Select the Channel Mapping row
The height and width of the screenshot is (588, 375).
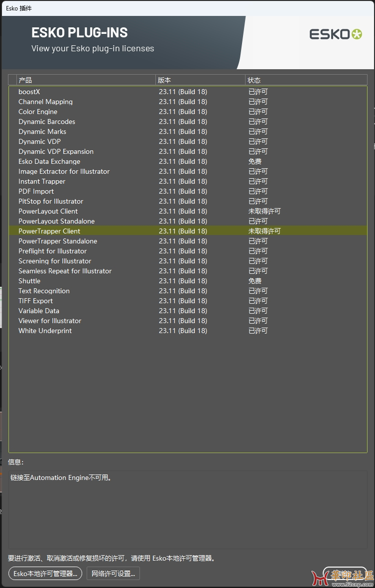[x=188, y=102]
